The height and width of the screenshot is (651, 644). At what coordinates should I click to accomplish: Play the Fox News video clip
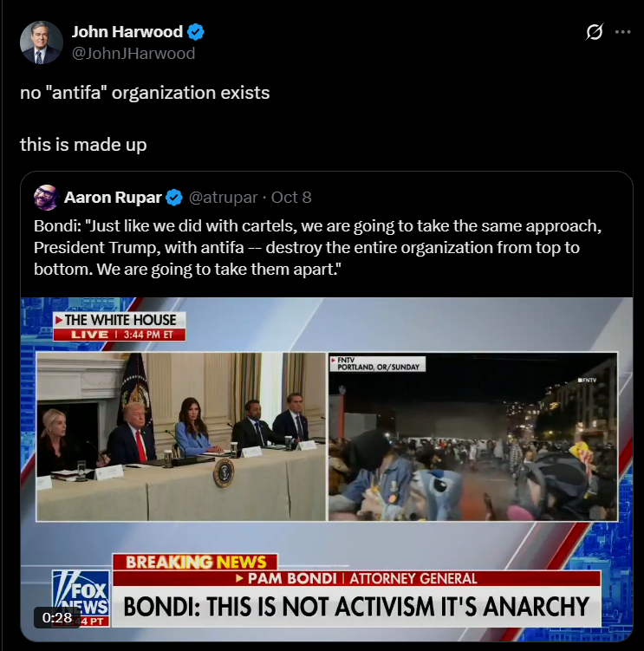(x=327, y=469)
